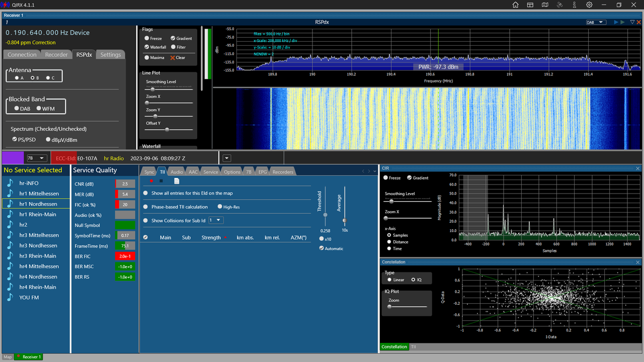Click the Receiver 1 button at bottom

(x=28, y=356)
